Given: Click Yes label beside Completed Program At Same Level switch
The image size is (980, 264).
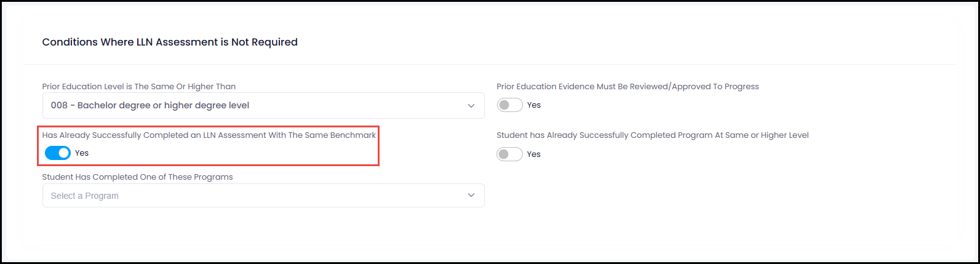Looking at the screenshot, I should tap(534, 154).
